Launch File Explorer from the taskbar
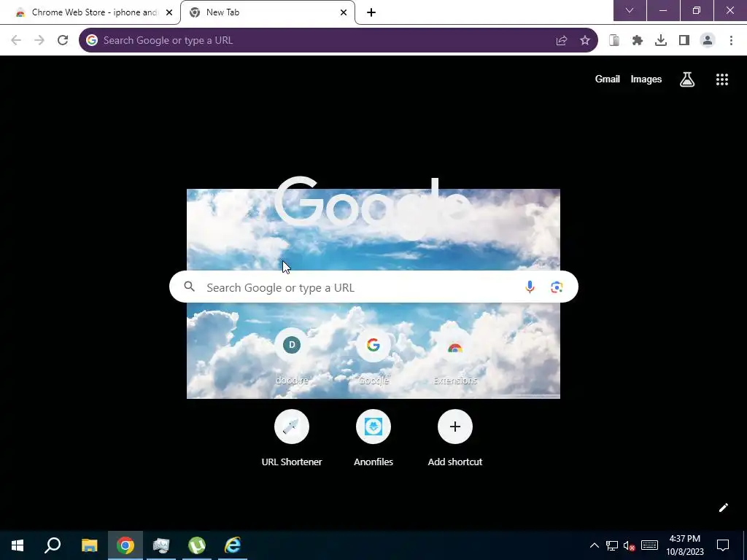 89,545
